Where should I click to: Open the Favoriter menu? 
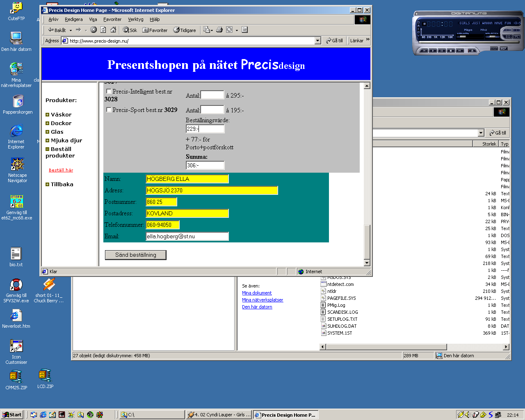(112, 19)
